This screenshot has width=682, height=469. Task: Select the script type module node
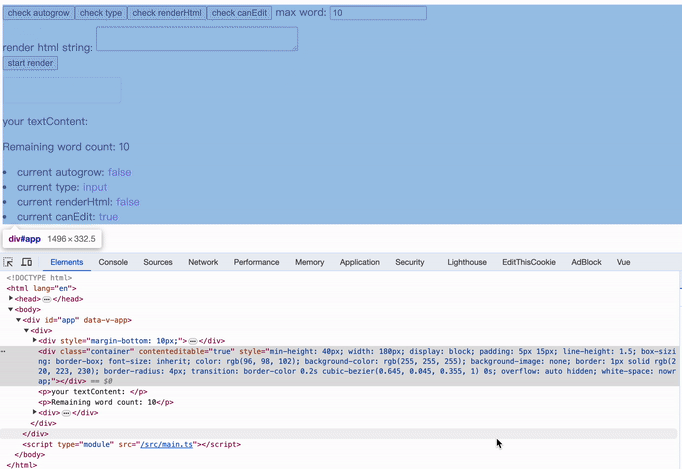coord(131,444)
